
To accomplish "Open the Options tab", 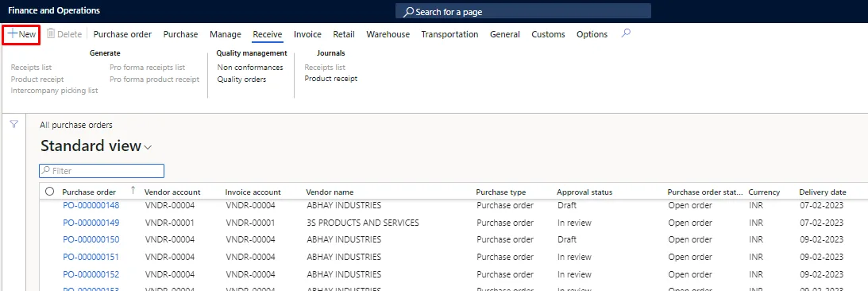I will point(592,34).
